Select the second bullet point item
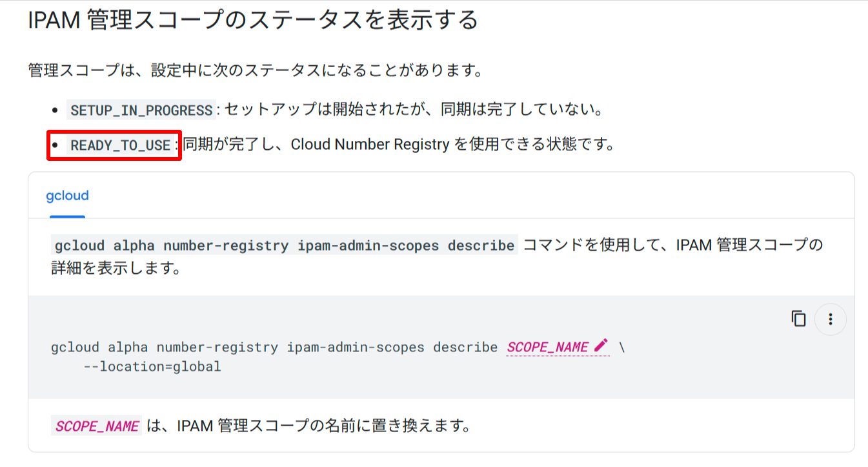This screenshot has width=868, height=467. coord(329,144)
